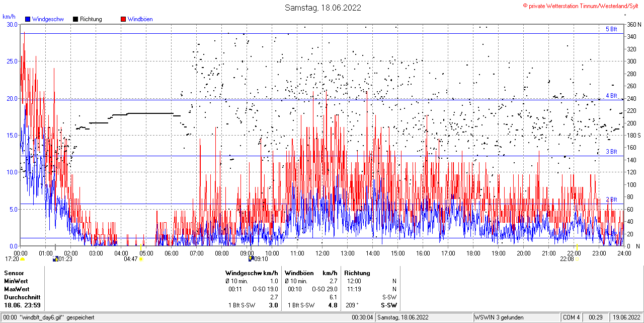Click the 3 Bft line label

(x=611, y=151)
